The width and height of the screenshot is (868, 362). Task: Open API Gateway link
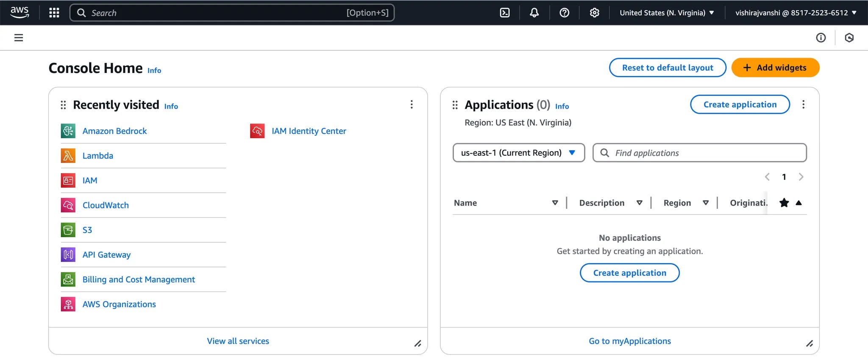pos(106,255)
